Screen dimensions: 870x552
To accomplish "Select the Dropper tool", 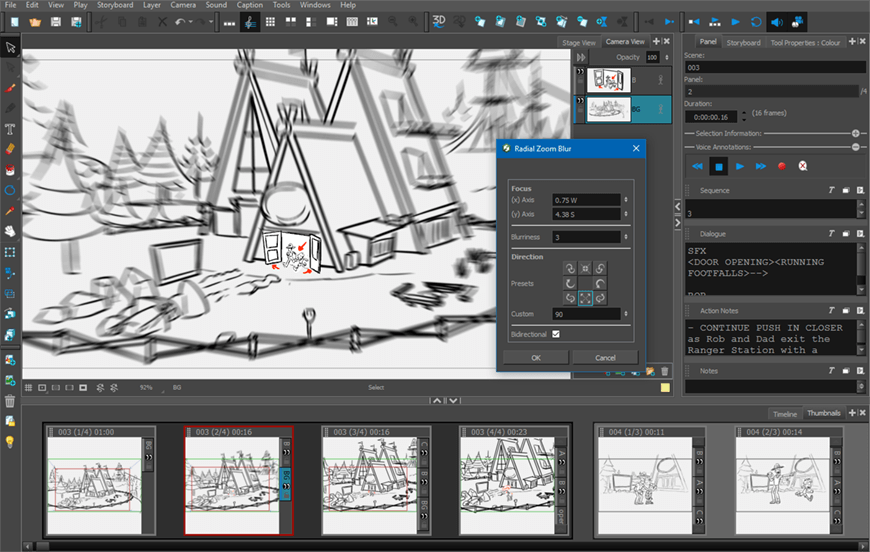I will coord(10,211).
